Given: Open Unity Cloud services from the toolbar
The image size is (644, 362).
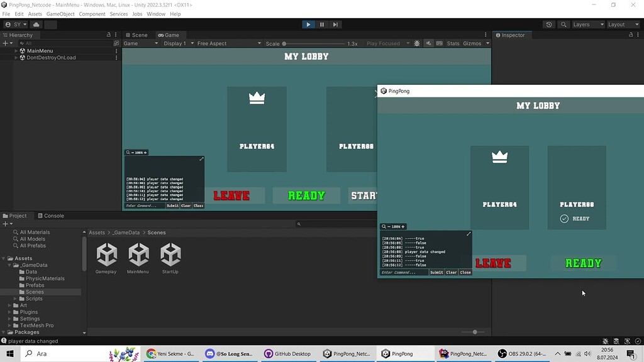Looking at the screenshot, I should tap(36, 24).
